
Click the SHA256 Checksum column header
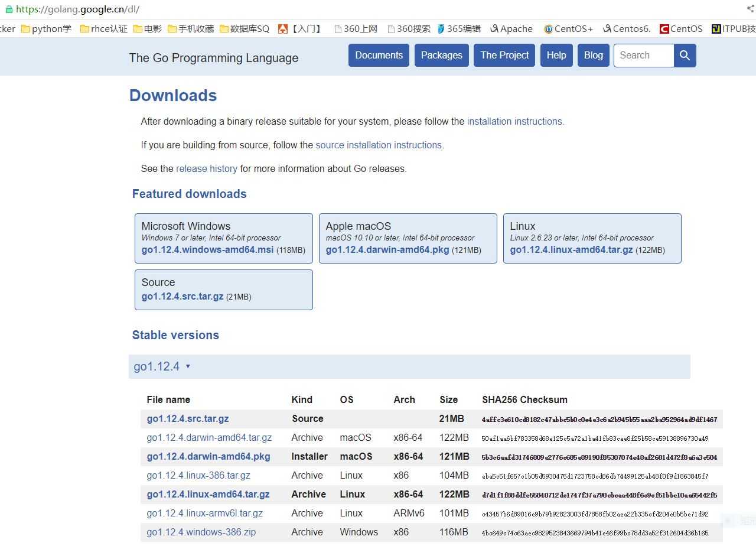[524, 399]
